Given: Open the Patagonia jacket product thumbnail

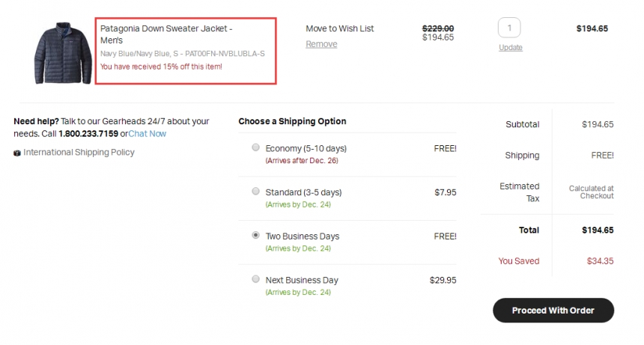Looking at the screenshot, I should click(x=63, y=53).
